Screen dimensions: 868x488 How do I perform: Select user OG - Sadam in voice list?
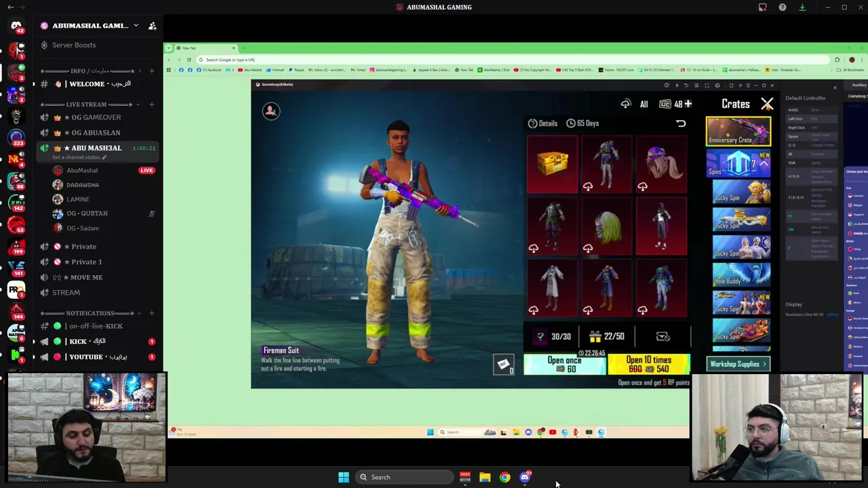click(83, 228)
